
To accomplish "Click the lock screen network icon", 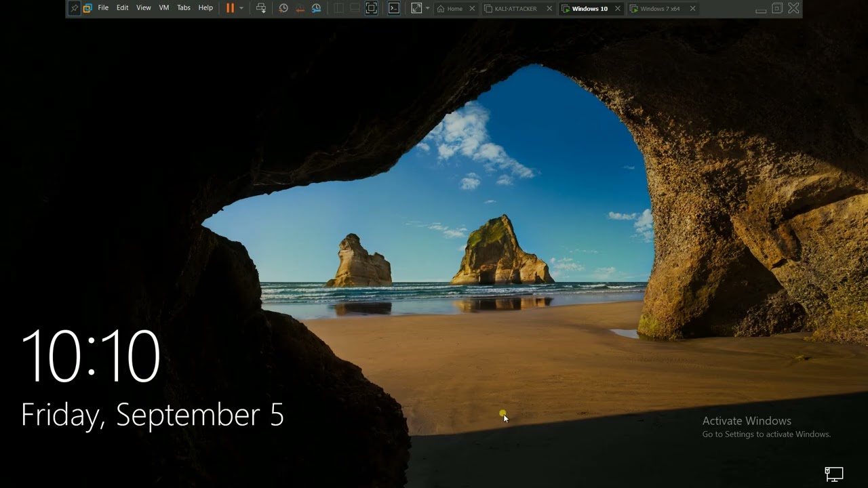I will (833, 474).
